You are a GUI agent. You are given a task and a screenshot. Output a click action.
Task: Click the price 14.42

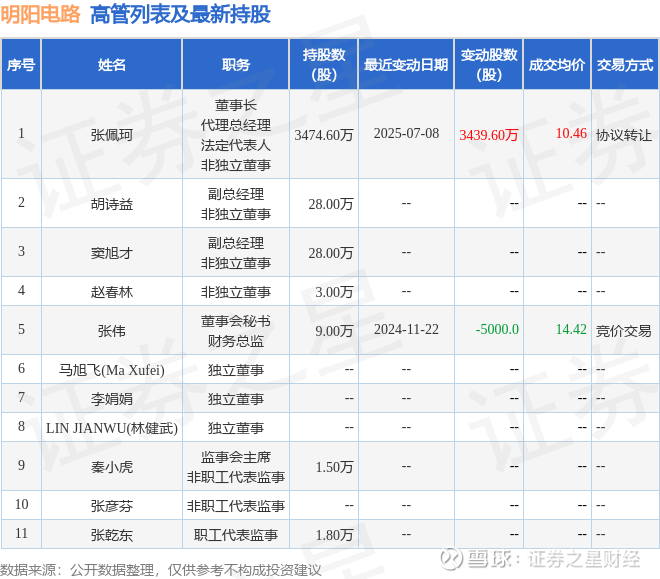(x=571, y=329)
